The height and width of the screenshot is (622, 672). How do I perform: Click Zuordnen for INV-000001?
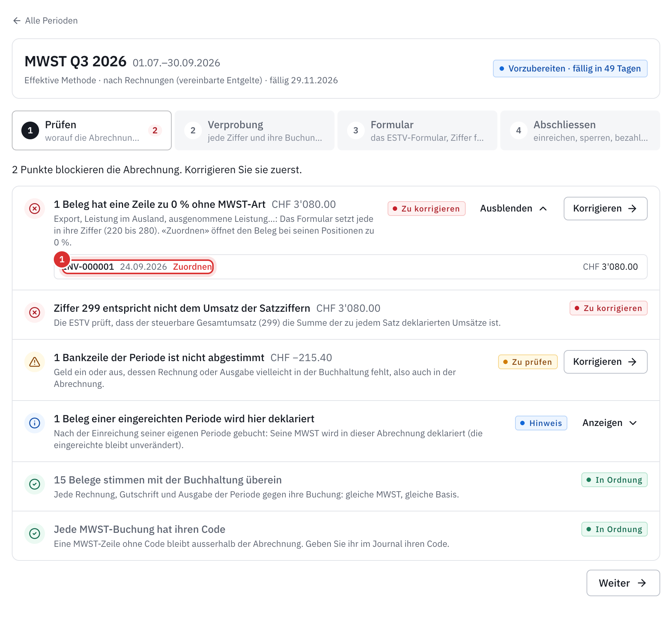192,267
